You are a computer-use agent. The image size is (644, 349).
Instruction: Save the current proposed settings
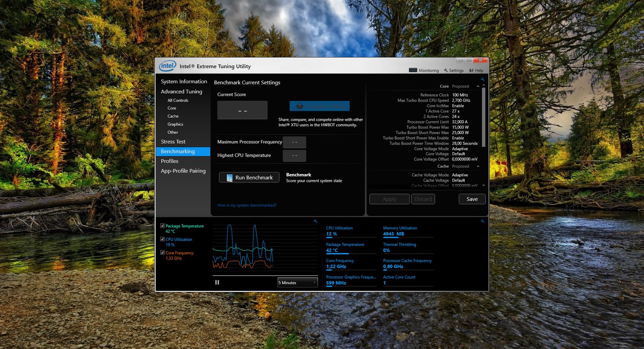(472, 199)
